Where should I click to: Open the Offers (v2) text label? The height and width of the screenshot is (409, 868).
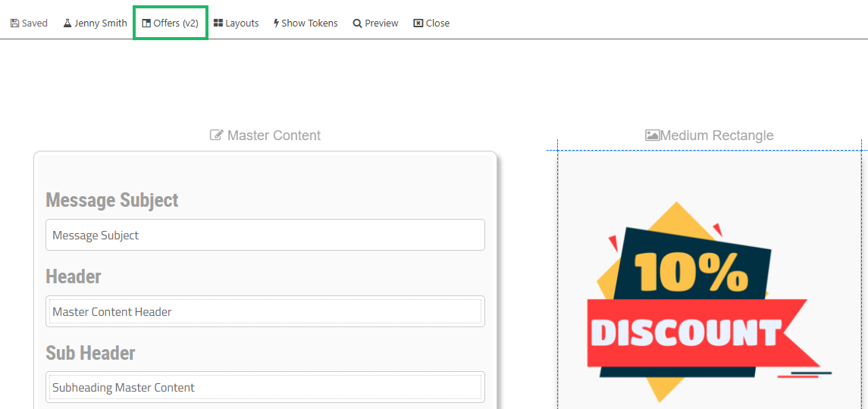pyautogui.click(x=176, y=23)
